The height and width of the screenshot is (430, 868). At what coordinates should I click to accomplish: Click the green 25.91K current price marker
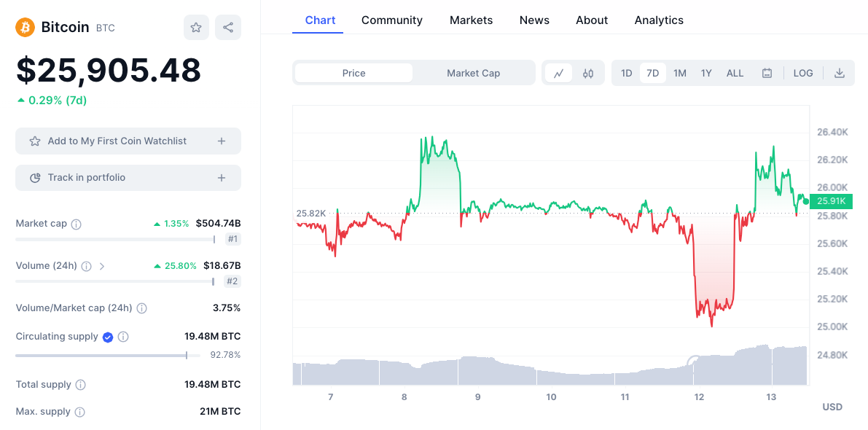[x=830, y=201]
